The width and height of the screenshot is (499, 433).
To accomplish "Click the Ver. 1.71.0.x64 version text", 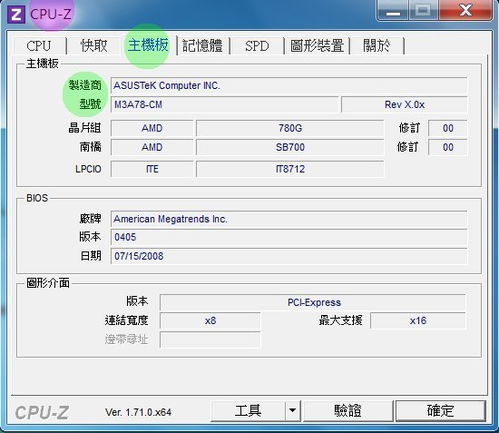I will click(x=138, y=412).
